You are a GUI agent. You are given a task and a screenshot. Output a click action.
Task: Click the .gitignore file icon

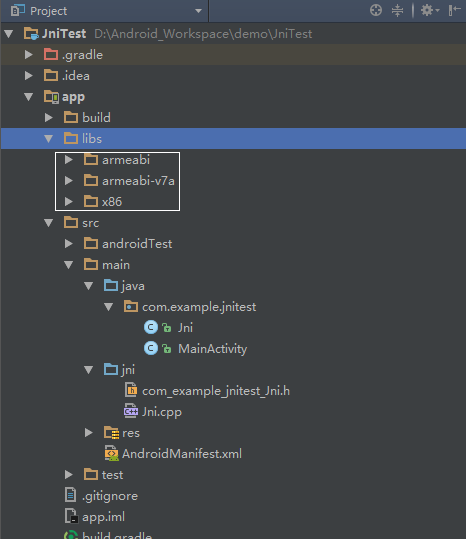(70, 495)
